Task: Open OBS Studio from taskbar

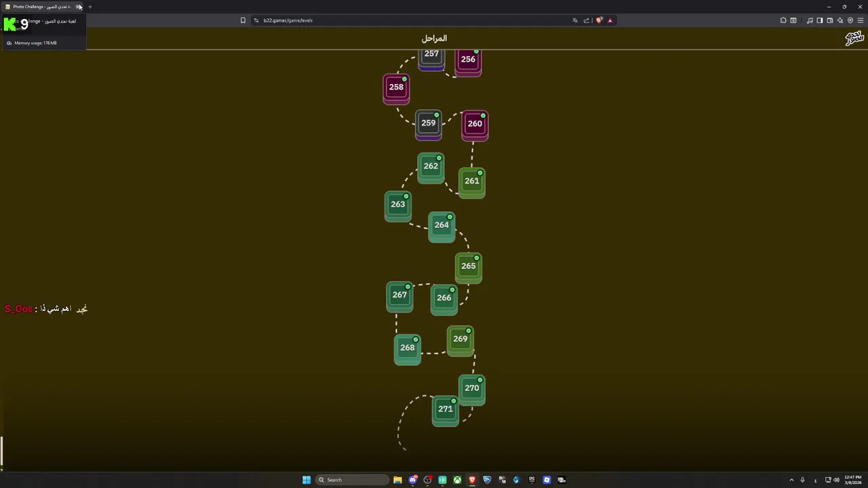Action: [x=427, y=480]
